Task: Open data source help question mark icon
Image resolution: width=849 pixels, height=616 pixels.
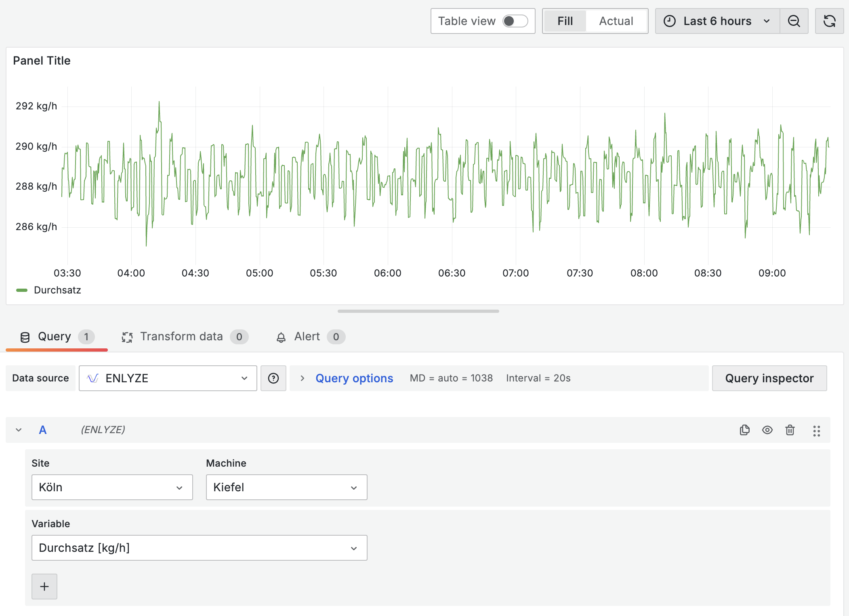Action: [273, 378]
